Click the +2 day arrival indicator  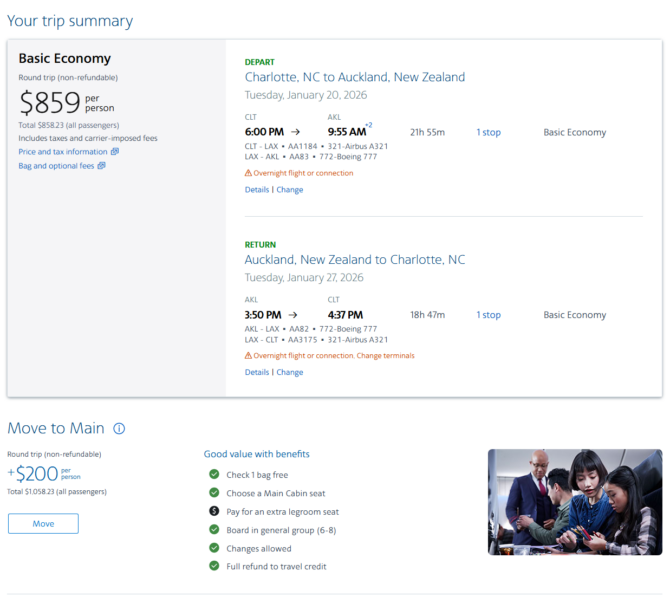368,126
